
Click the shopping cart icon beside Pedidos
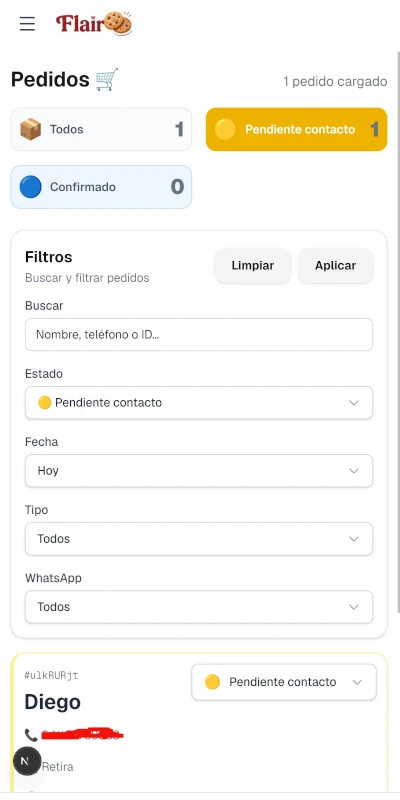[107, 80]
